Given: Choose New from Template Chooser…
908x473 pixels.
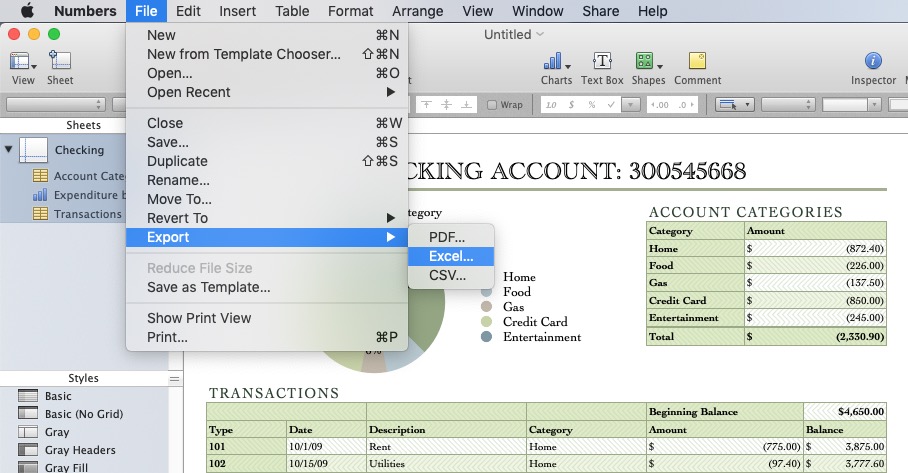Looking at the screenshot, I should tap(267, 54).
